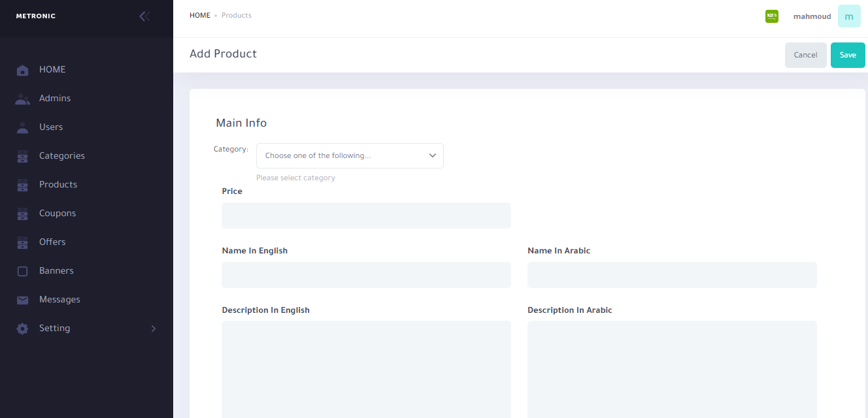
Task: Click the HOME sidebar house icon
Action: click(22, 70)
